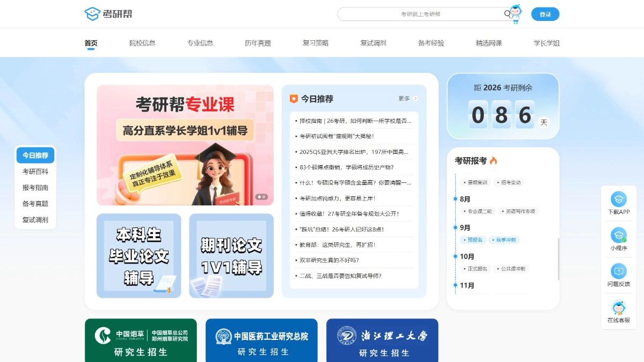Image resolution: width=644 pixels, height=362 pixels.
Task: Select the 预报名 tag under 9月
Action: [475, 240]
